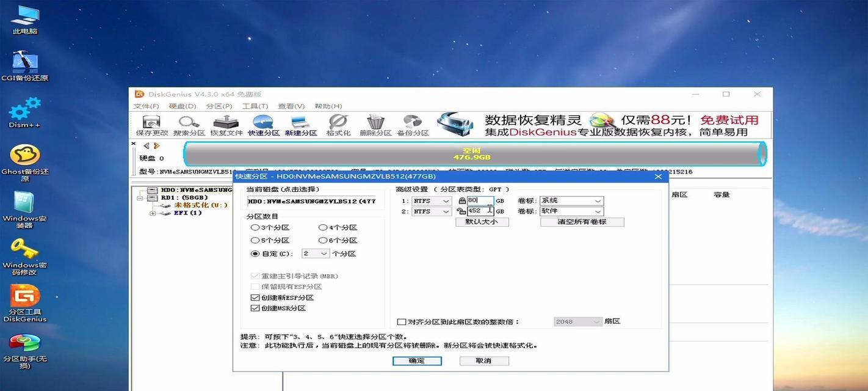
Task: Open the Windows安装器 desktop icon
Action: coord(25,210)
